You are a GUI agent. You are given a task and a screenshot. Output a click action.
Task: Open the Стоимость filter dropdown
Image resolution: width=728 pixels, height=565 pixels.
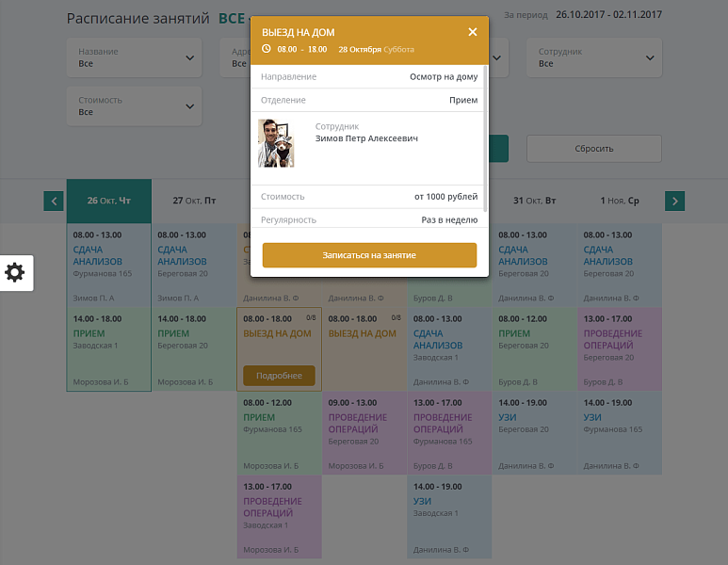click(x=134, y=106)
